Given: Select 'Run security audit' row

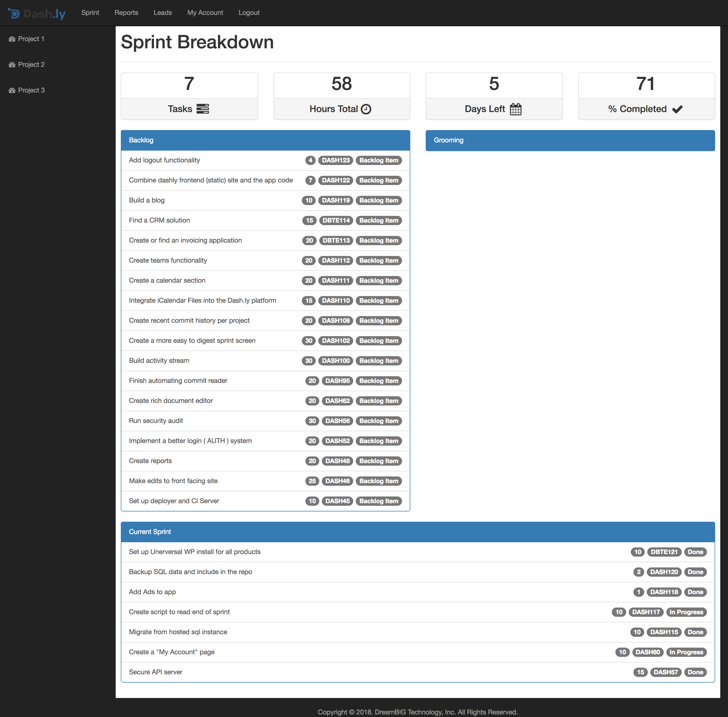Looking at the screenshot, I should 266,421.
